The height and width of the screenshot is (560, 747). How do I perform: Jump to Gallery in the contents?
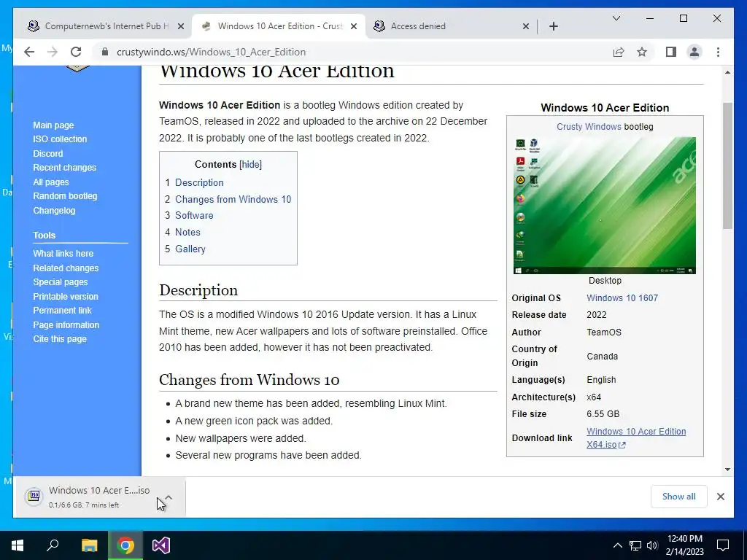[190, 249]
